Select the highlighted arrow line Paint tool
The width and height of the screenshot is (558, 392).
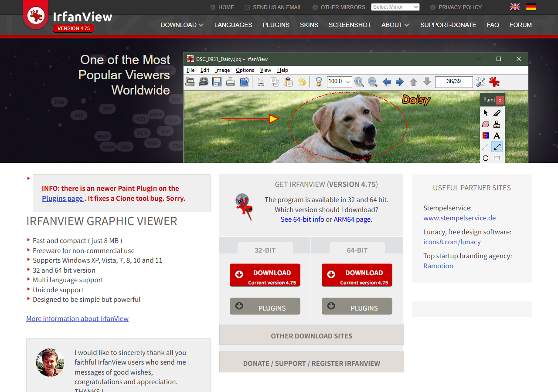coord(497,147)
